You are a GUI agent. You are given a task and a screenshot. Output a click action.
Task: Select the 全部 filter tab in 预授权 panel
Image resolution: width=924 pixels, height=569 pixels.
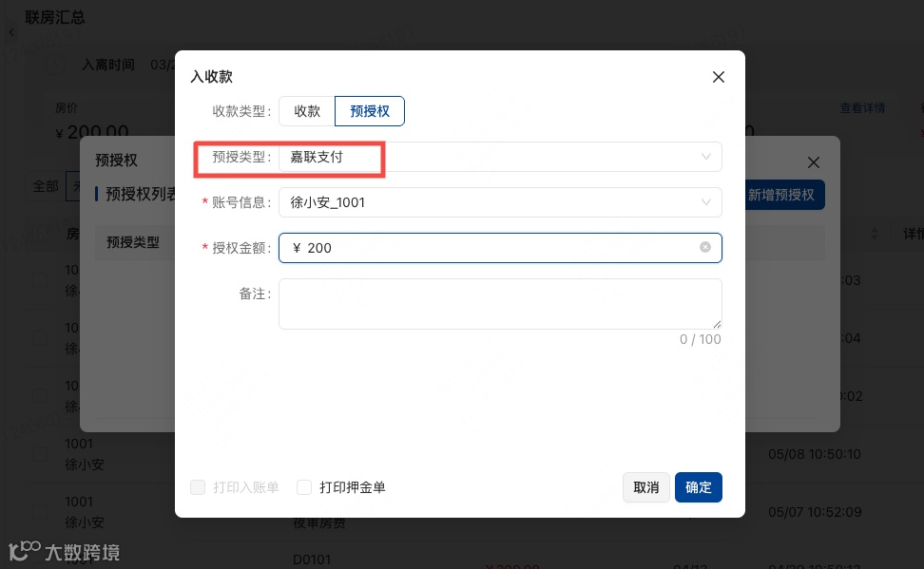click(46, 187)
